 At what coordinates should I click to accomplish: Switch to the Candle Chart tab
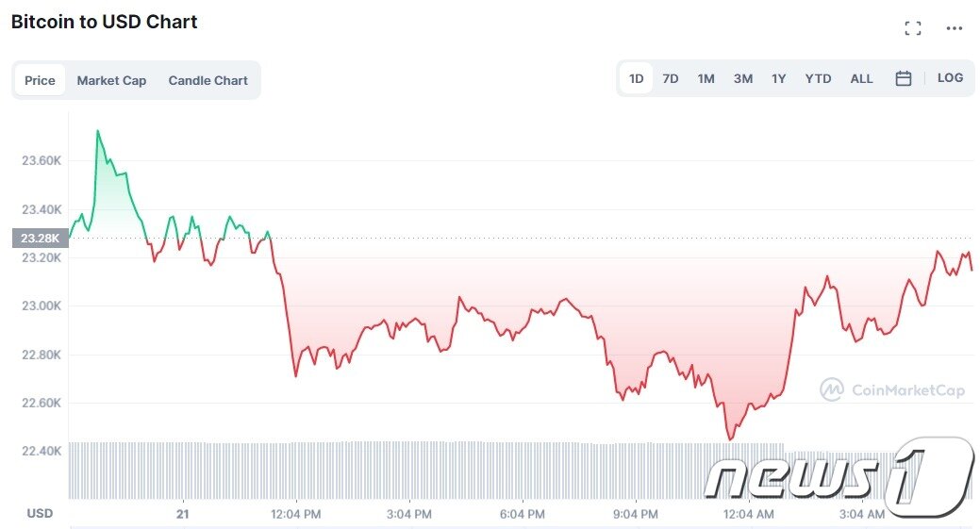point(208,80)
